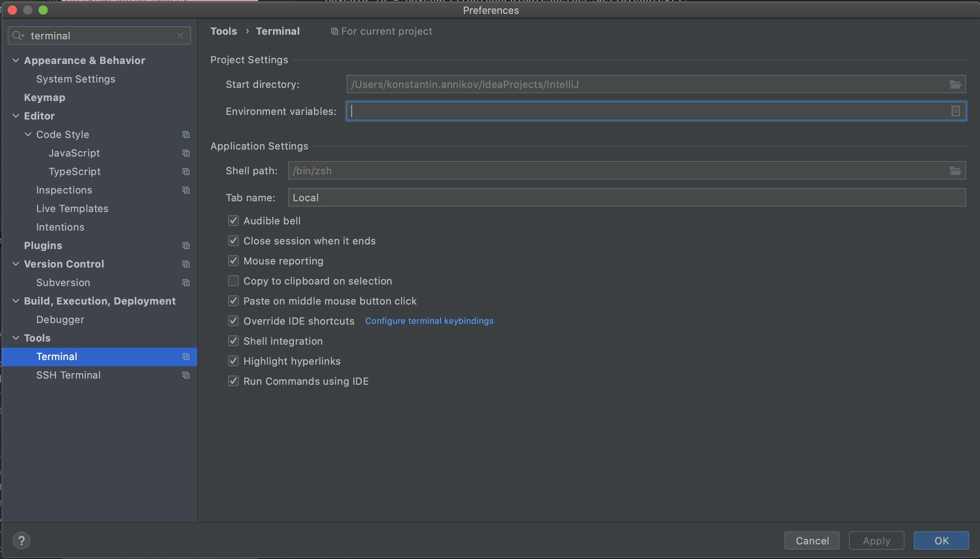Click the project-level icon next to Code Style
980x559 pixels.
point(186,135)
